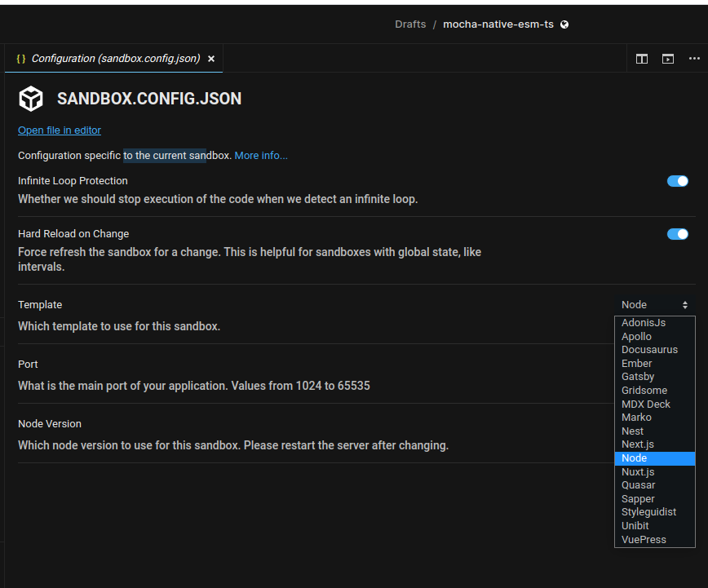This screenshot has height=588, width=708.
Task: Open the preview panel icon
Action: pos(668,59)
